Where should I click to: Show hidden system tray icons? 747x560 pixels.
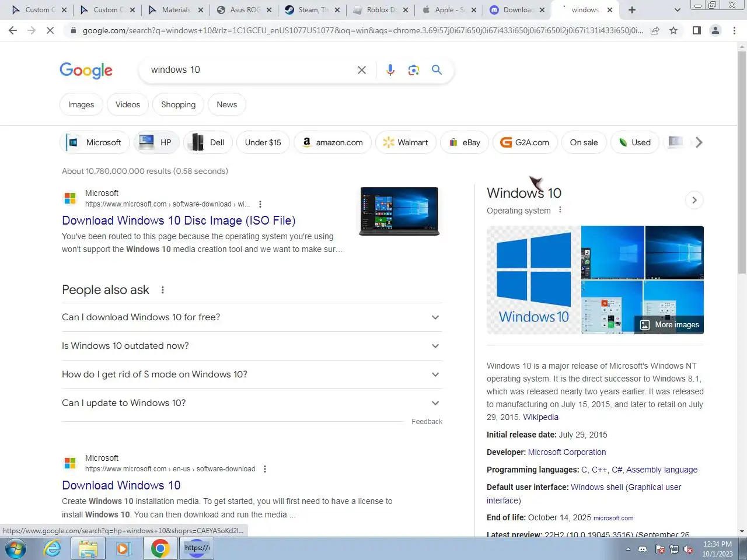tap(628, 549)
